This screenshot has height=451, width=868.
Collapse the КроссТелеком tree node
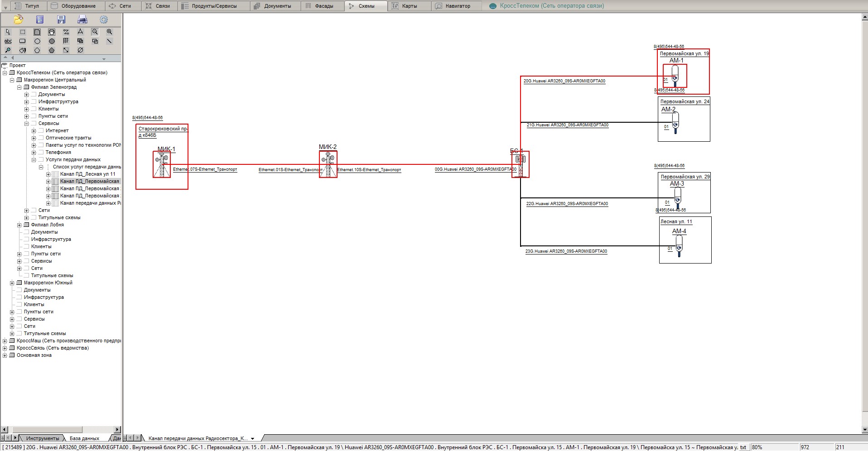point(5,73)
